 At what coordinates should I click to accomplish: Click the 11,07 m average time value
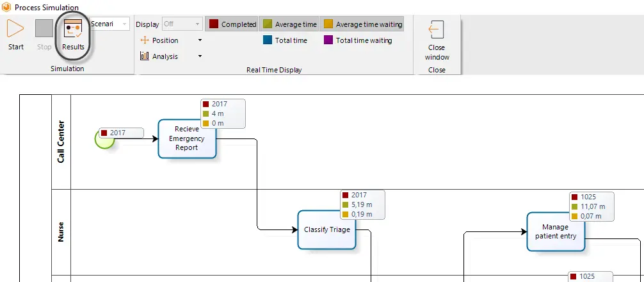point(593,206)
